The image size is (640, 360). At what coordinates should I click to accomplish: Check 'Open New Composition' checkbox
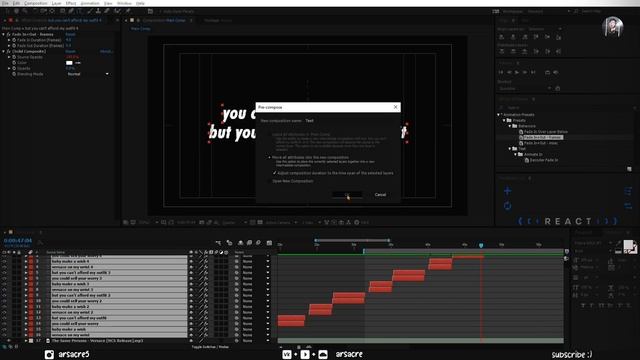pyautogui.click(x=270, y=181)
